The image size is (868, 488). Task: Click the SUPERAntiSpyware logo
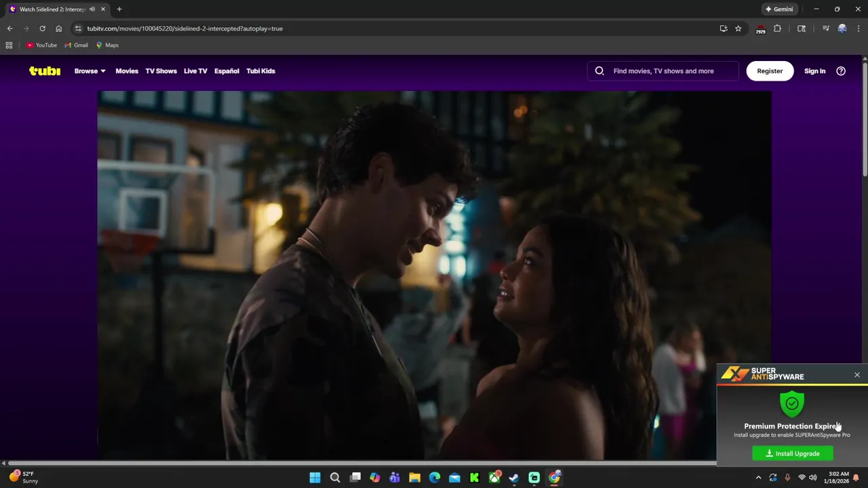[x=762, y=373]
